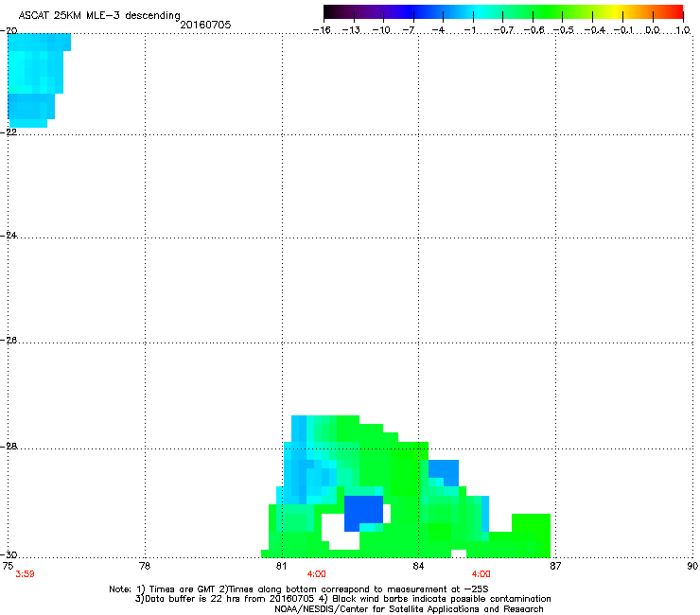
Task: Click the -22 latitude axis label
Action: [9, 132]
